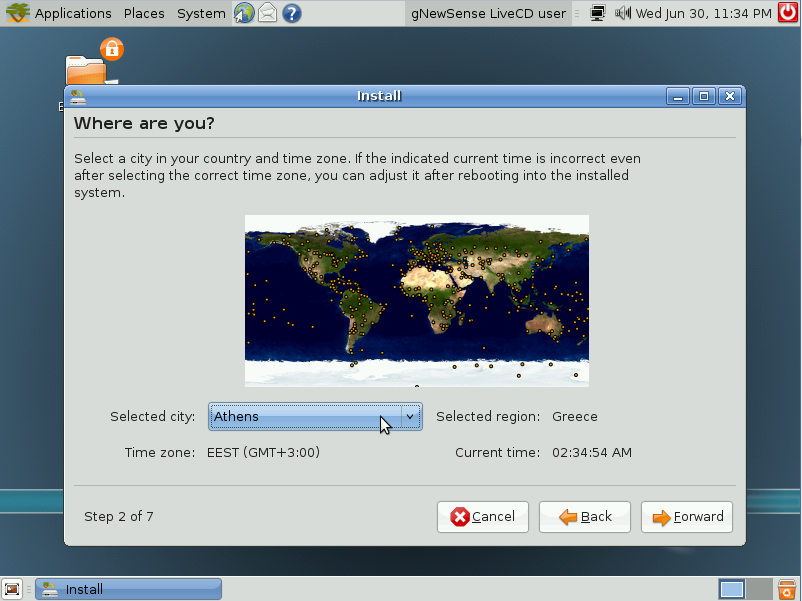The height and width of the screenshot is (601, 802).
Task: Switch to the first workspace
Action: (731, 589)
